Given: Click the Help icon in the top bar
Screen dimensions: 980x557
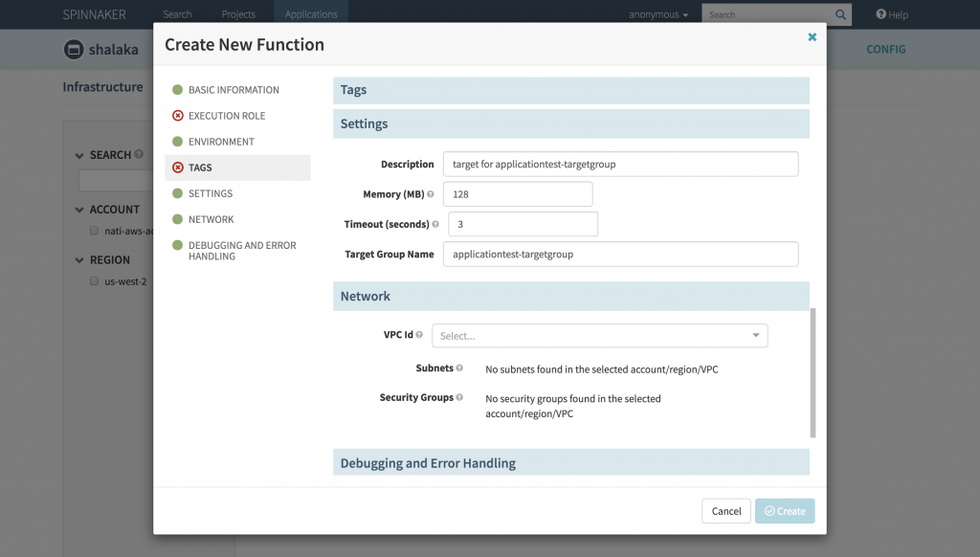Looking at the screenshot, I should (x=881, y=13).
